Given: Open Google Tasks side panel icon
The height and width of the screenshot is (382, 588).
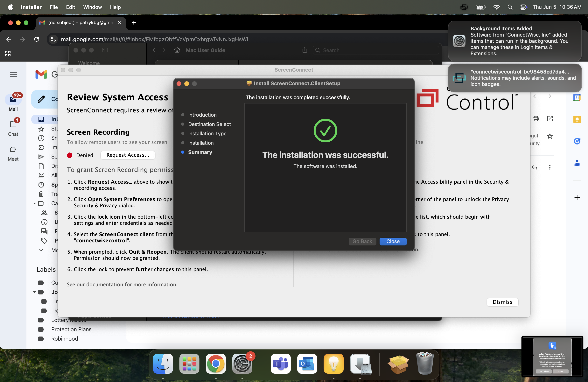Looking at the screenshot, I should click(x=577, y=141).
